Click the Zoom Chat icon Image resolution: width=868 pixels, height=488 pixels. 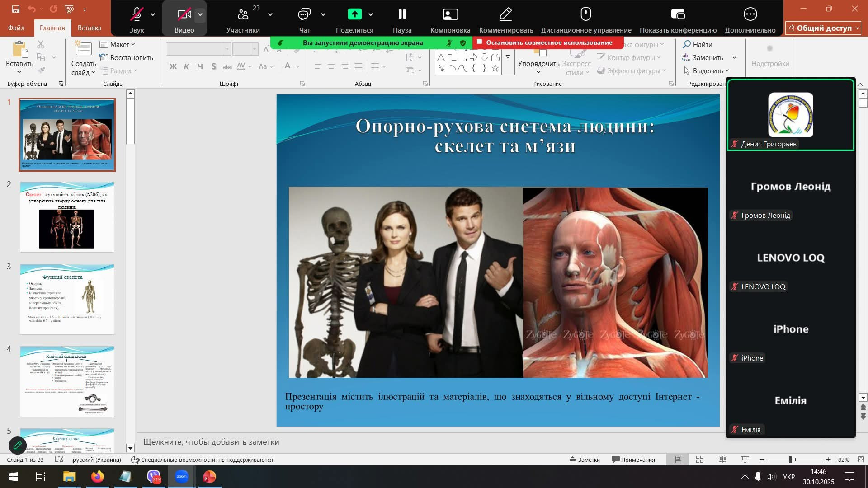pos(304,14)
